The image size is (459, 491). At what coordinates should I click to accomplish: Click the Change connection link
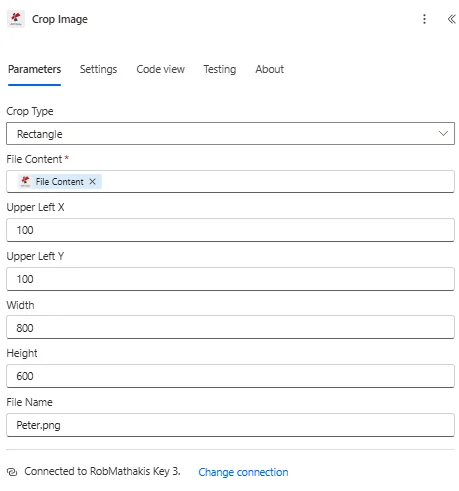point(243,472)
